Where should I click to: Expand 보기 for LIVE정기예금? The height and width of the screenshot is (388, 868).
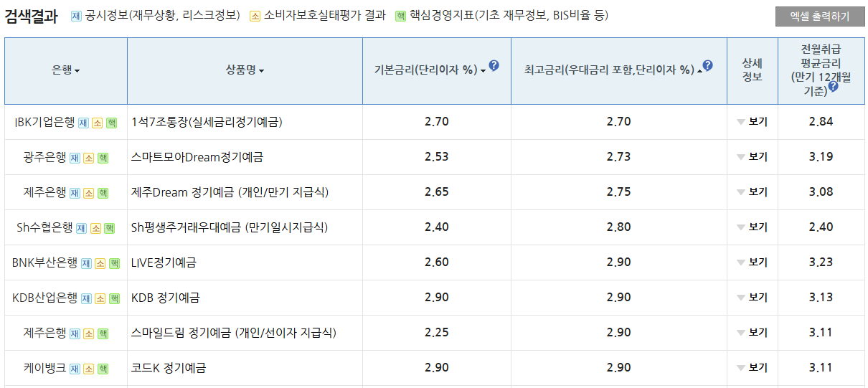click(752, 262)
